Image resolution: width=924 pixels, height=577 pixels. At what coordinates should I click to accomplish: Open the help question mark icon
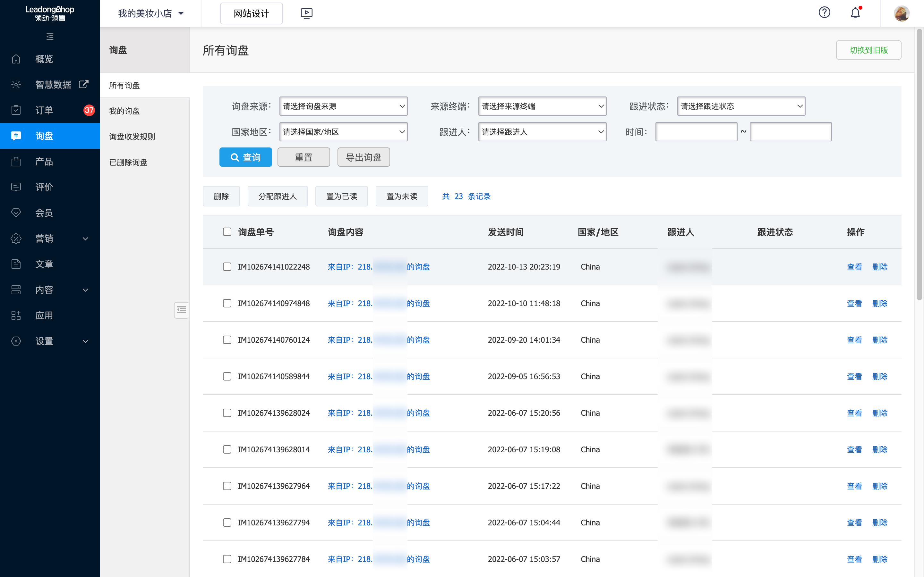click(x=825, y=13)
